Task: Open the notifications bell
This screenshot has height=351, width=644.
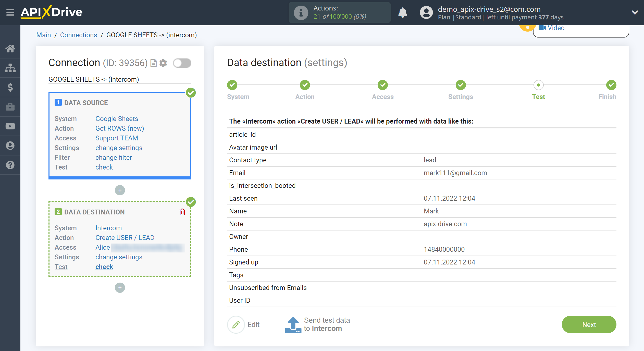Action: (403, 12)
